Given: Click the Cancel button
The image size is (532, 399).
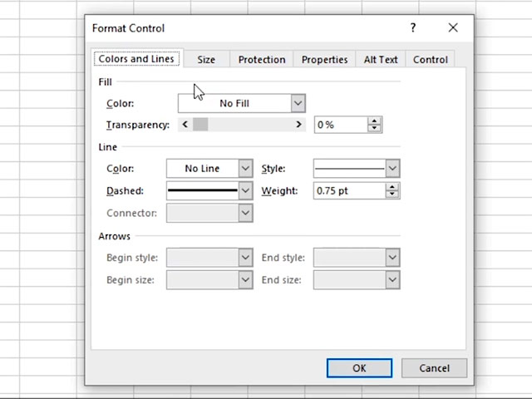Looking at the screenshot, I should [434, 368].
